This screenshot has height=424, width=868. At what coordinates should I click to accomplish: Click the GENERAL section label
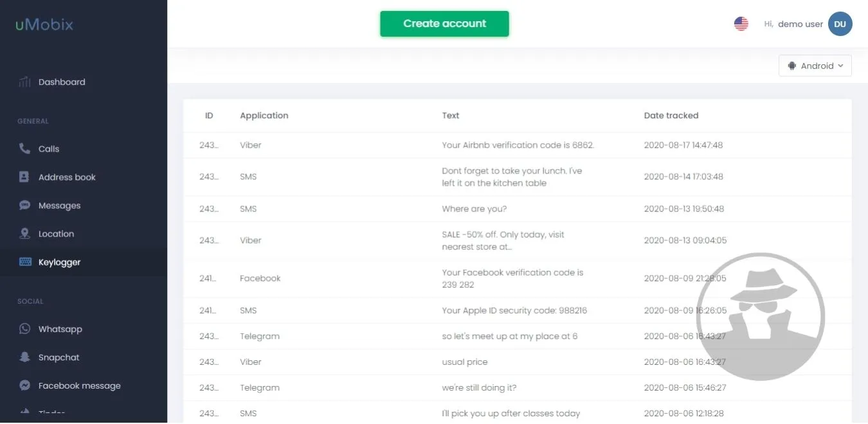pos(33,121)
